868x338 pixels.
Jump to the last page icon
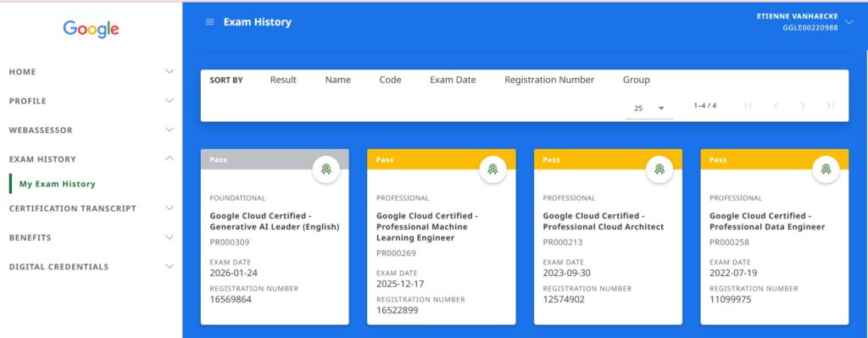pos(831,106)
